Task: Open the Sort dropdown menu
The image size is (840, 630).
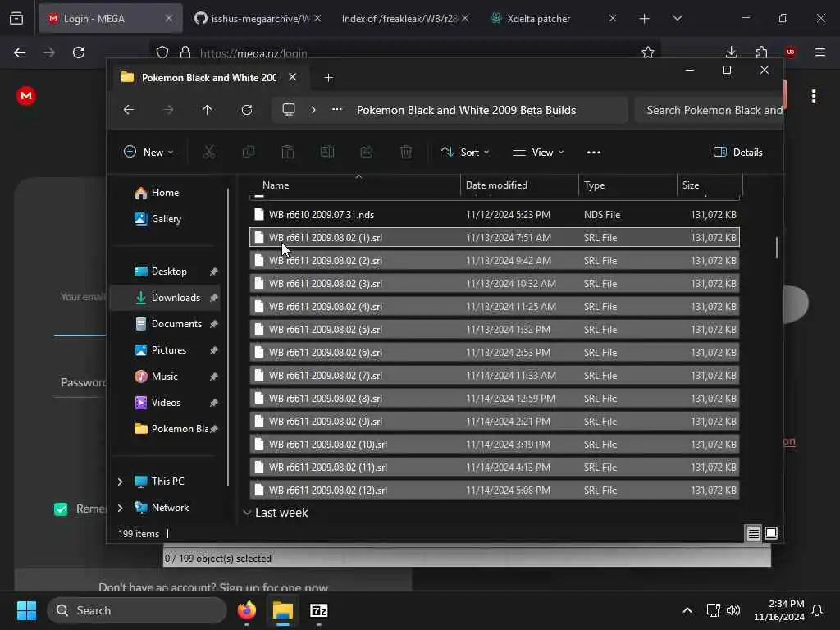Action: coord(465,152)
